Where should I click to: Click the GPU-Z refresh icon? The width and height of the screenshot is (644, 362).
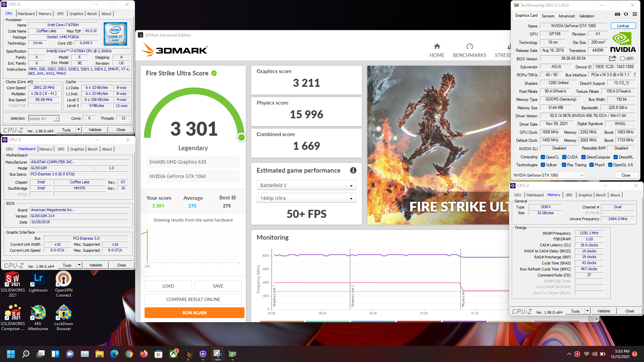[x=626, y=14]
